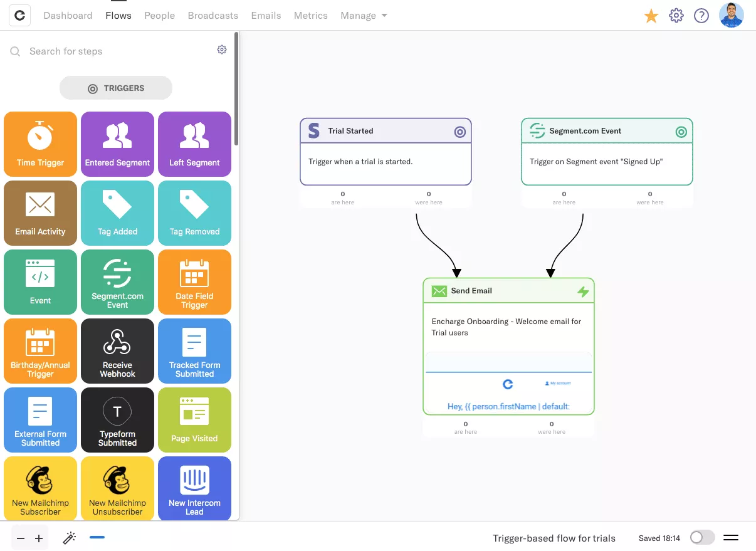The height and width of the screenshot is (551, 756).
Task: Select the Entered Segment trigger
Action: [x=117, y=144]
